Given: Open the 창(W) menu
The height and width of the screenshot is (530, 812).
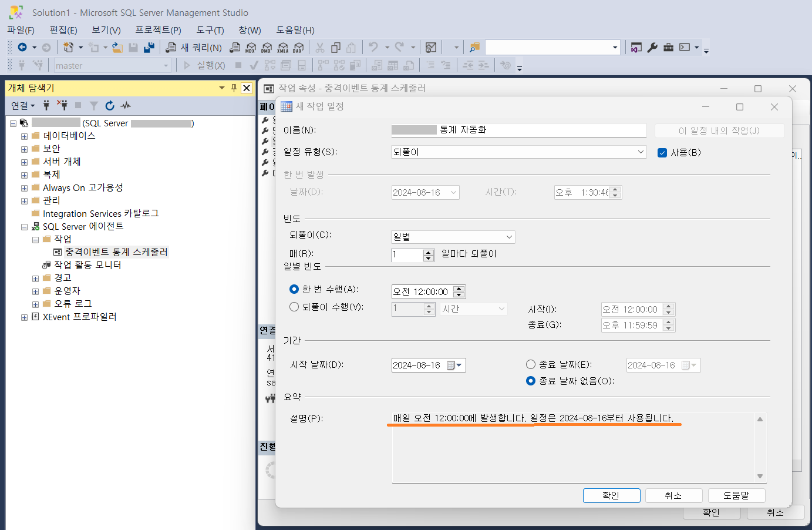Looking at the screenshot, I should tap(250, 30).
